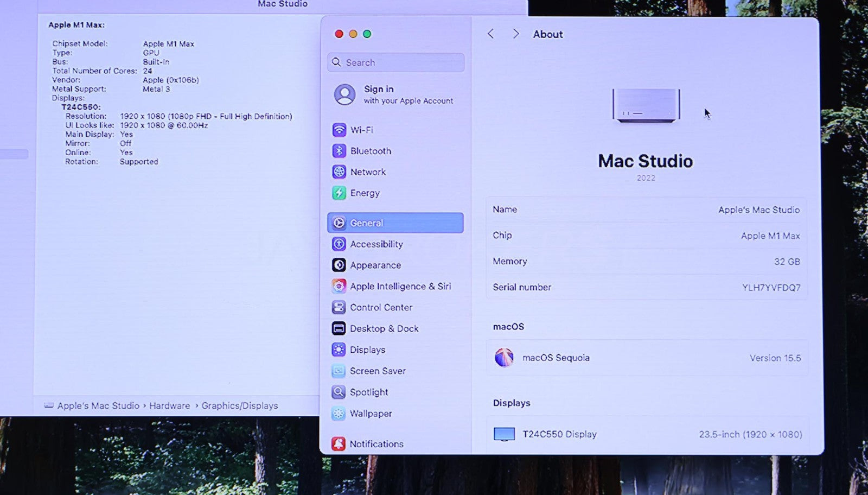Select General gear icon in sidebar

(339, 223)
